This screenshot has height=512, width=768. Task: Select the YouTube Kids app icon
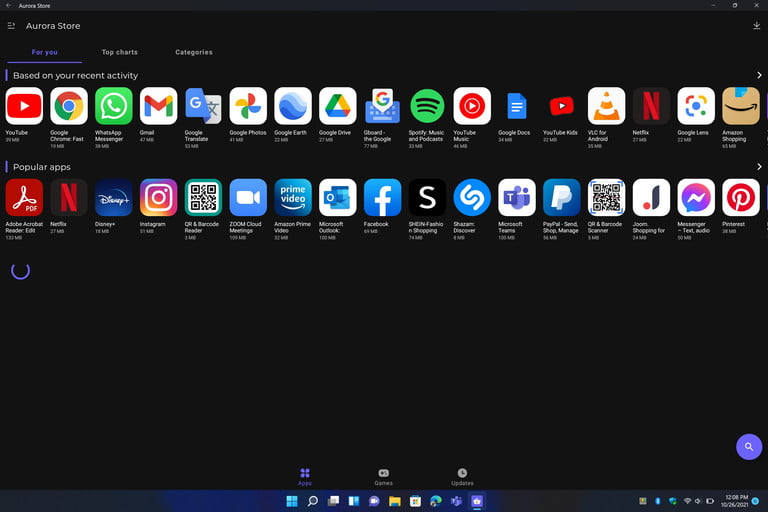(562, 106)
